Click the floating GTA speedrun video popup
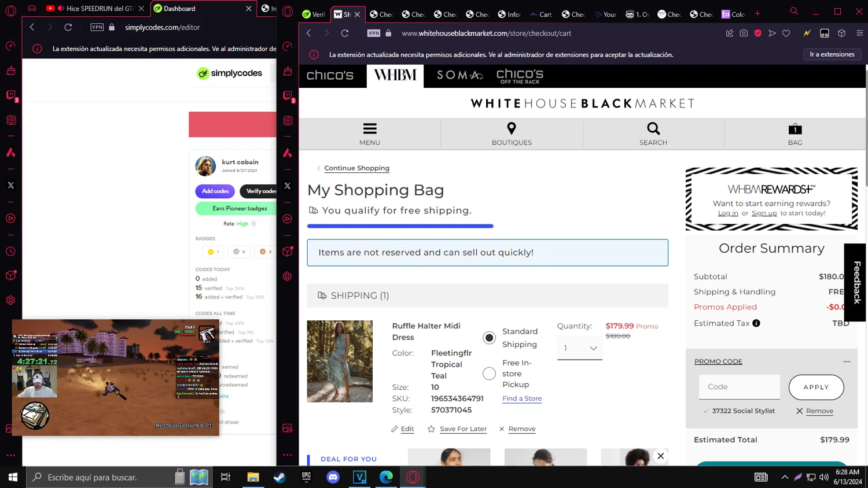Image resolution: width=868 pixels, height=488 pixels. (116, 378)
